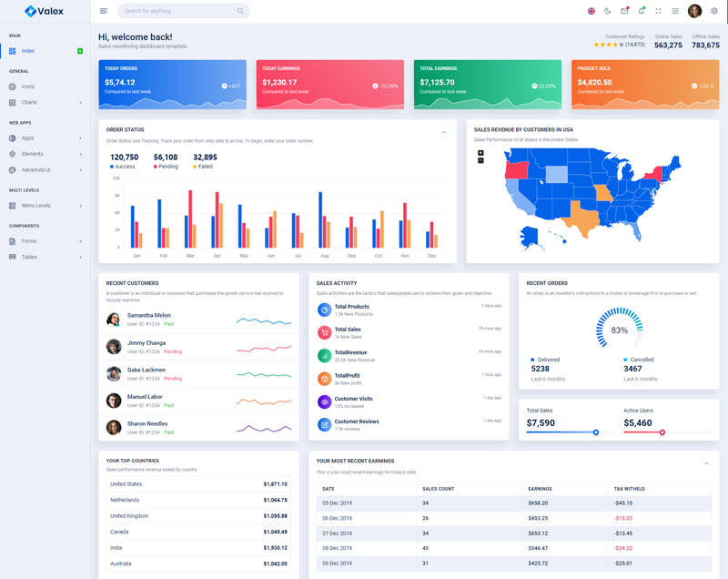728x579 pixels.
Task: Open the Order Status card options menu
Action: pyautogui.click(x=444, y=132)
